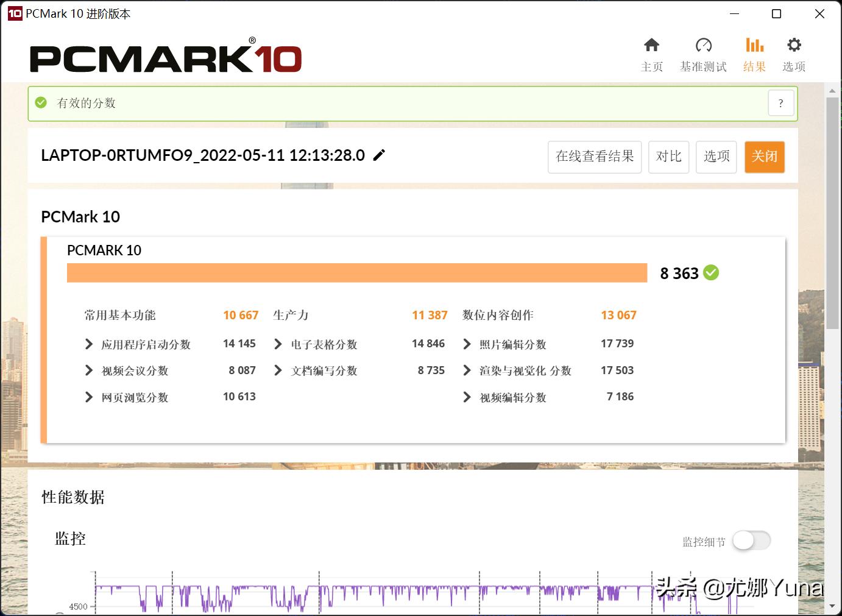Click the 对比 button
The image size is (842, 616).
pyautogui.click(x=668, y=157)
